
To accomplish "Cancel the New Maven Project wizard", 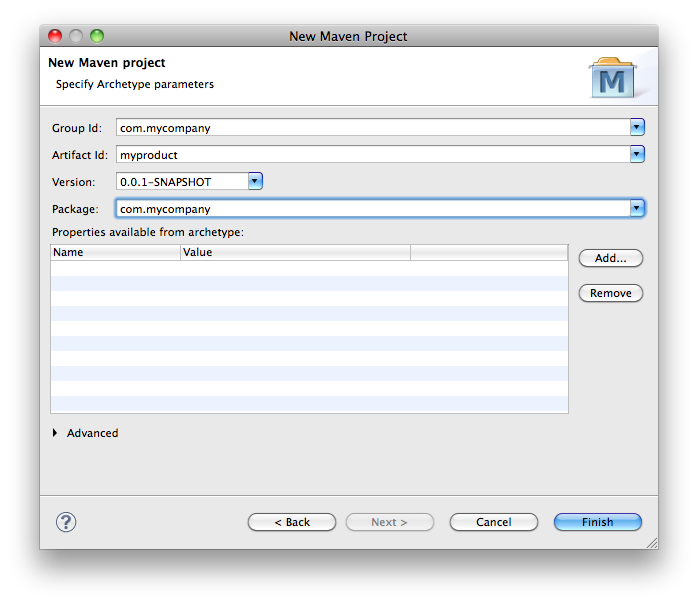I will [494, 522].
